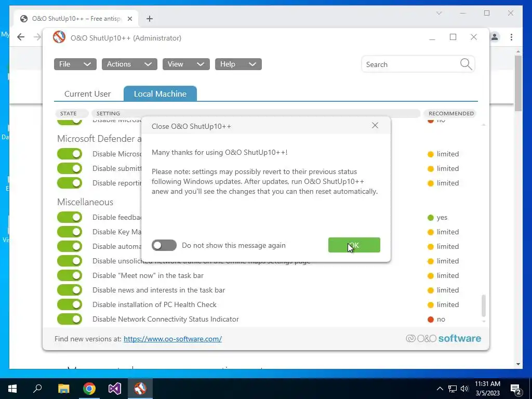Go back in the browser

[21, 37]
